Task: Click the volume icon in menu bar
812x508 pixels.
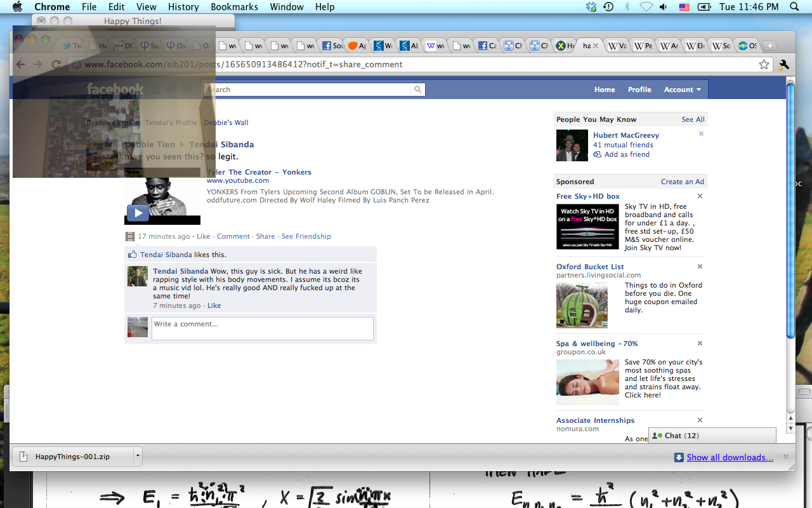Action: 664,7
